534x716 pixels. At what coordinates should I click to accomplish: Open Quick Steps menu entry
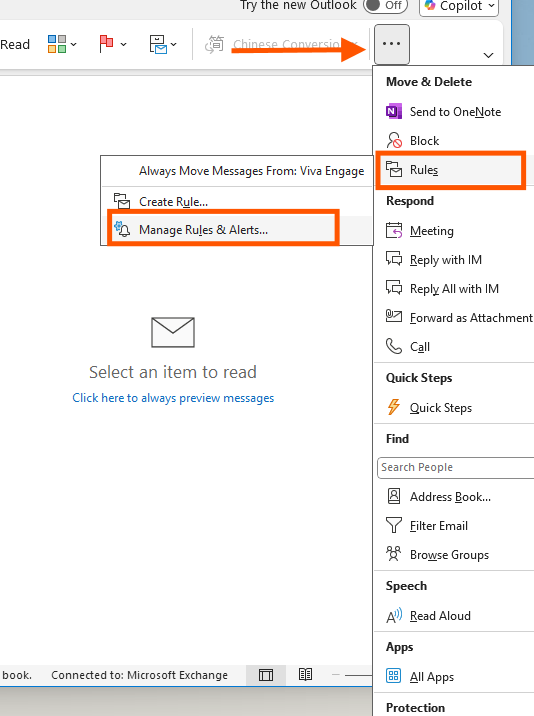[454, 407]
